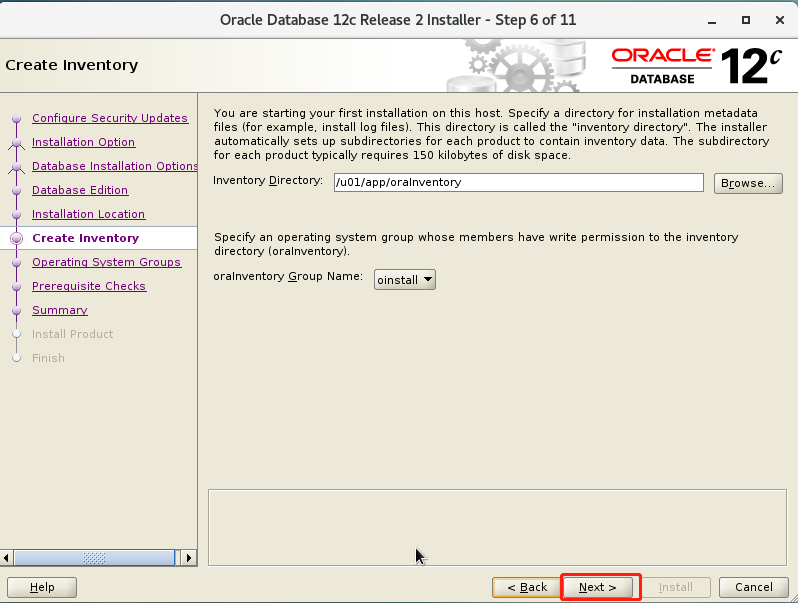Open the Prerequisite Checks step

pos(89,286)
